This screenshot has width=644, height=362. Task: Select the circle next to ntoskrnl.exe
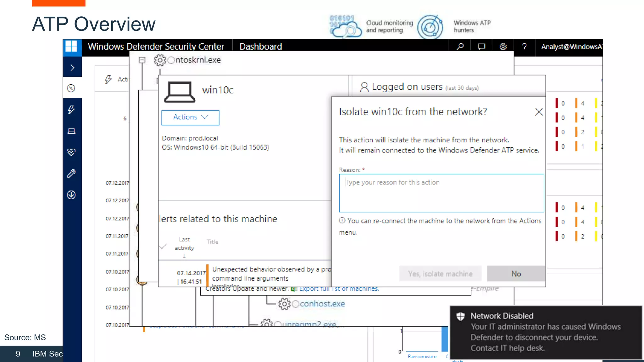coord(171,60)
